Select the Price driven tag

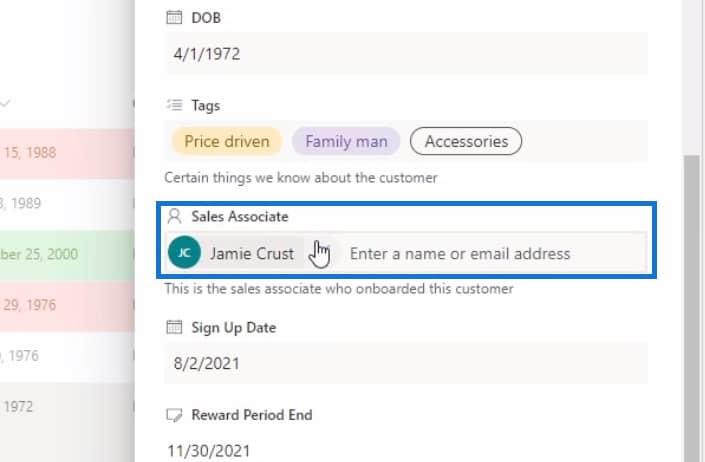click(227, 142)
